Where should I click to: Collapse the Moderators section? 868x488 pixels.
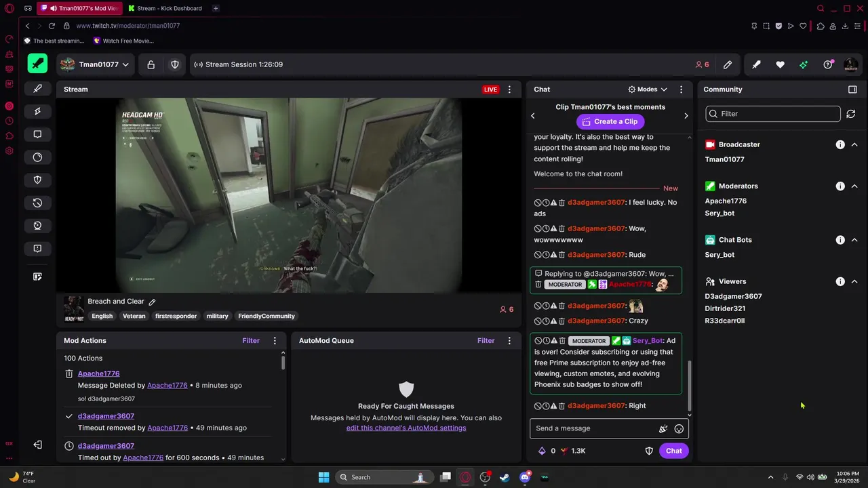pyautogui.click(x=854, y=186)
